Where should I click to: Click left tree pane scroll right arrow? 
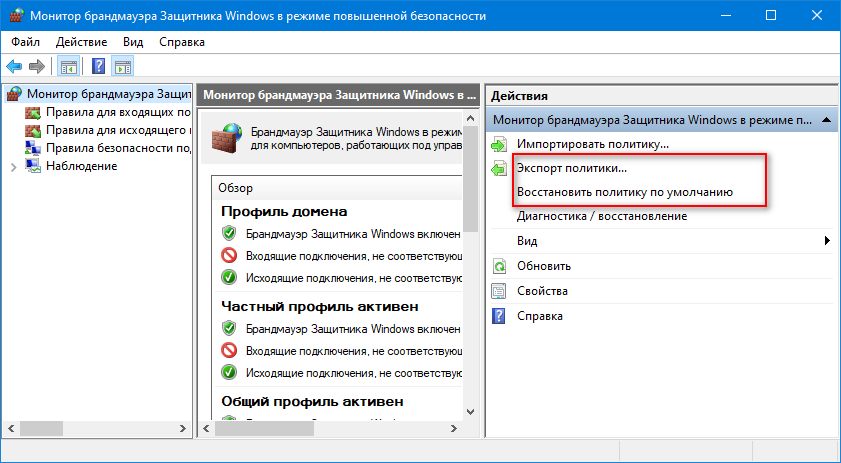pyautogui.click(x=183, y=429)
